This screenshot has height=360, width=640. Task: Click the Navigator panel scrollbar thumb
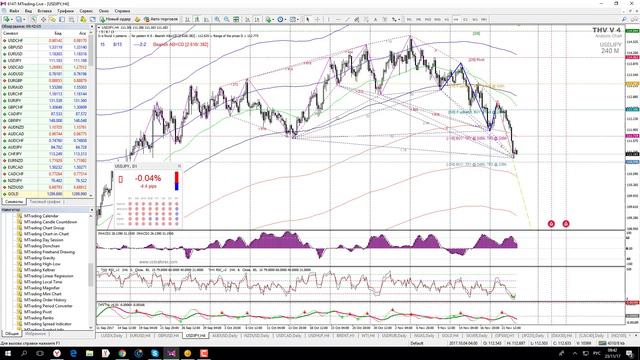pyautogui.click(x=91, y=275)
